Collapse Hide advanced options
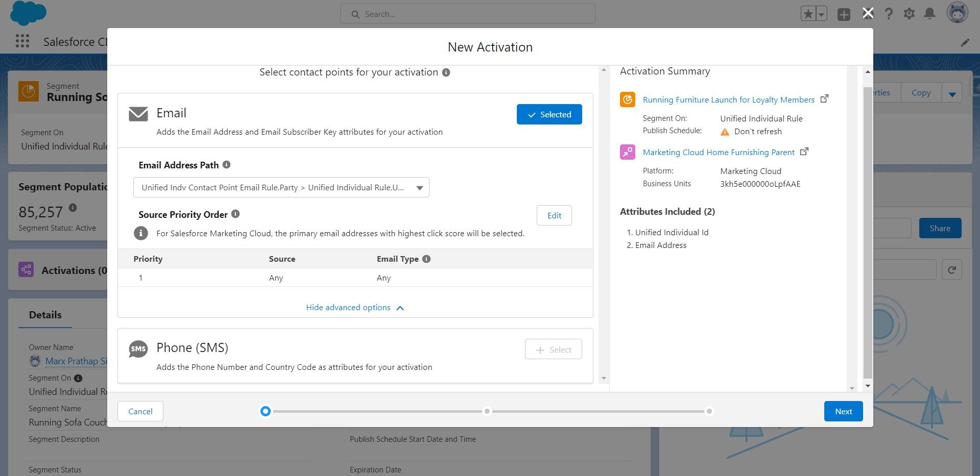Viewport: 980px width, 476px height. tap(355, 307)
